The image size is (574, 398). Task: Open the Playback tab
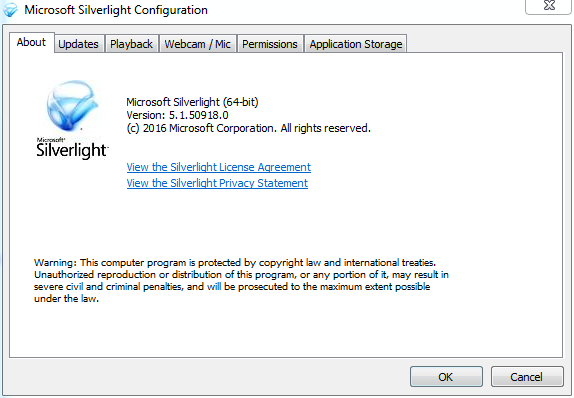pos(132,44)
